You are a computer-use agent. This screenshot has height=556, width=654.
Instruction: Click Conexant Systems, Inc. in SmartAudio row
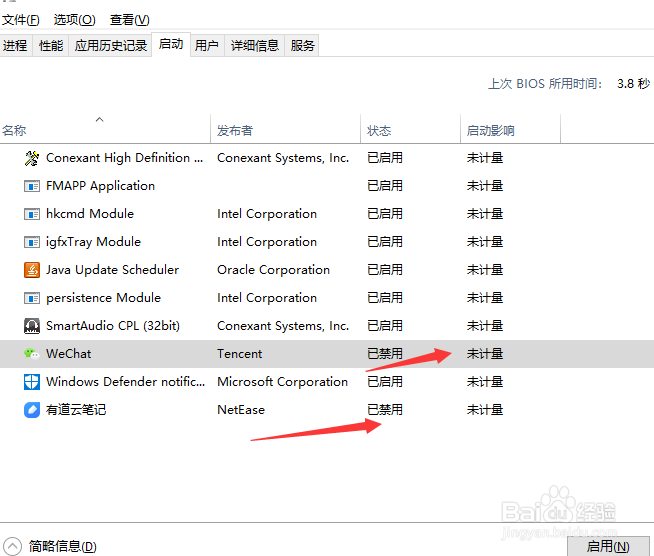pyautogui.click(x=283, y=326)
